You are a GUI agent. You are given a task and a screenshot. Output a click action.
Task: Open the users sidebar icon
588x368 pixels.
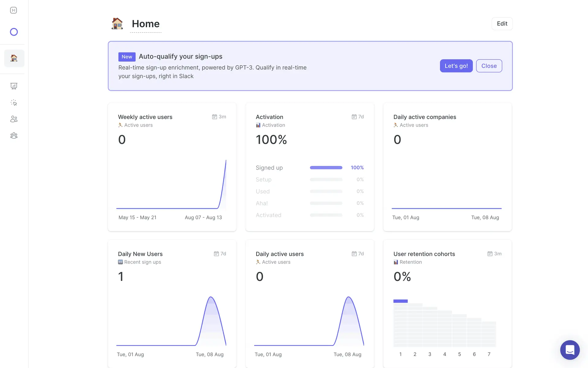pos(14,119)
